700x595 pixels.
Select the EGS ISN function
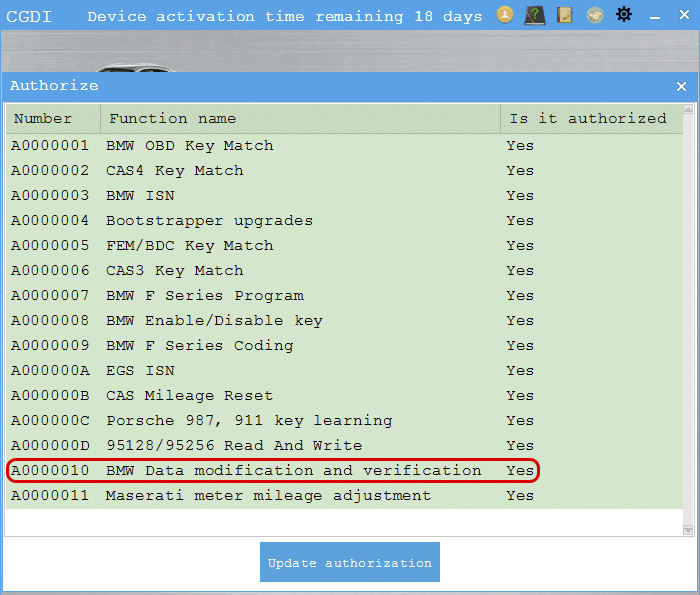coord(140,370)
